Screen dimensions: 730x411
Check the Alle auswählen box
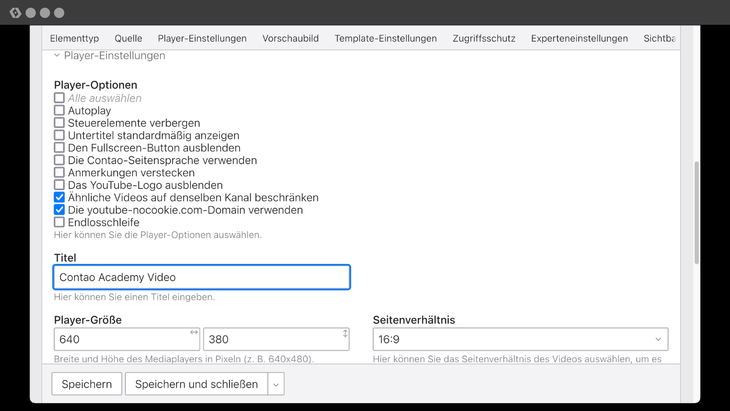tap(60, 98)
